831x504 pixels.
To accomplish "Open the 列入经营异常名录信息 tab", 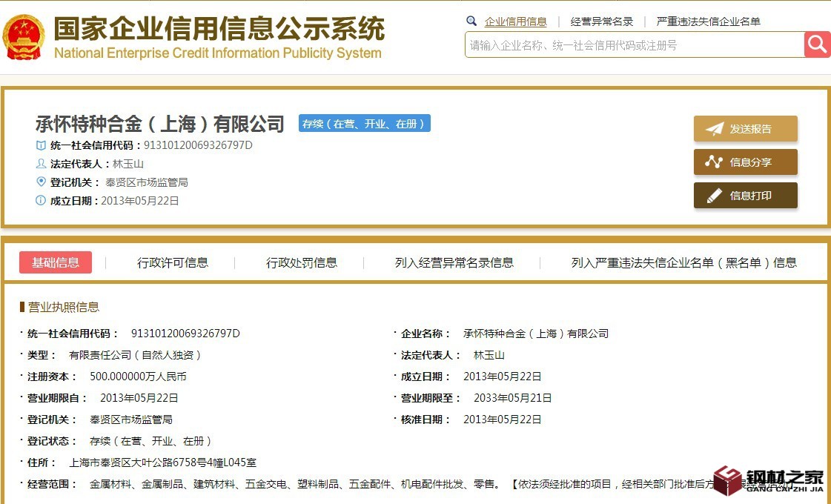I will click(454, 262).
